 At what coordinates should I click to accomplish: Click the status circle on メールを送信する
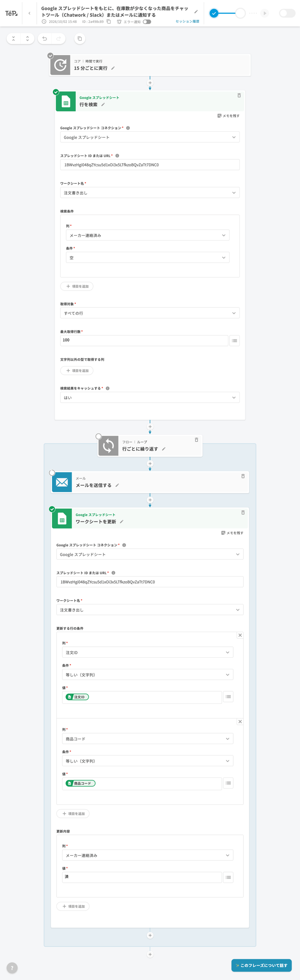(52, 473)
